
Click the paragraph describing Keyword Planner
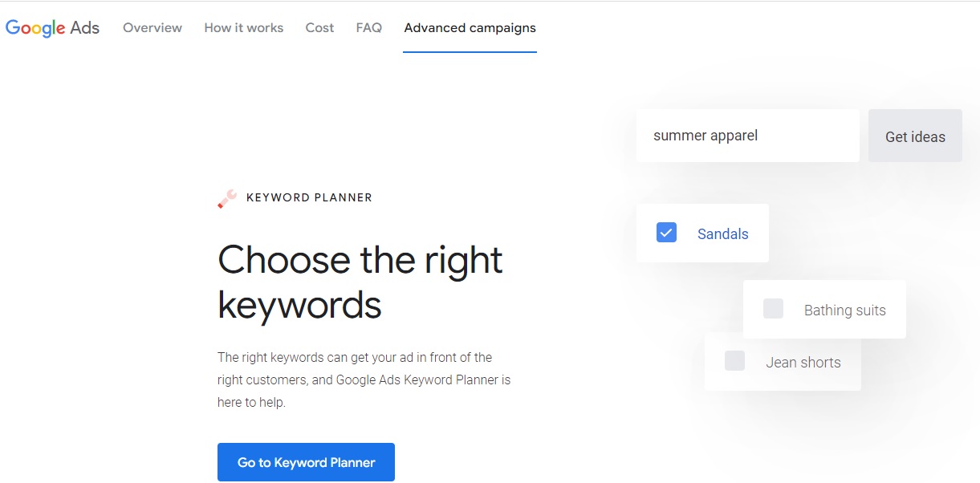click(364, 379)
